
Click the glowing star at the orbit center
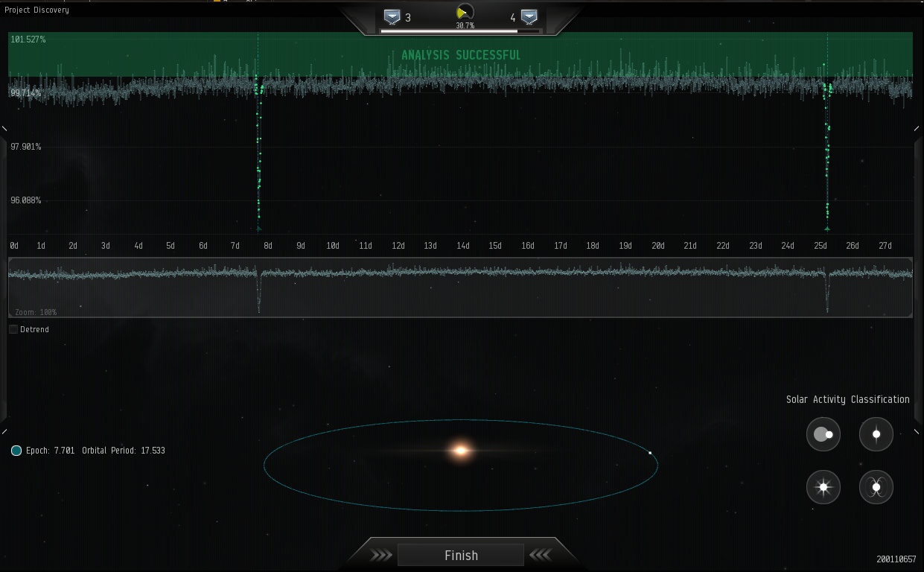pos(461,451)
